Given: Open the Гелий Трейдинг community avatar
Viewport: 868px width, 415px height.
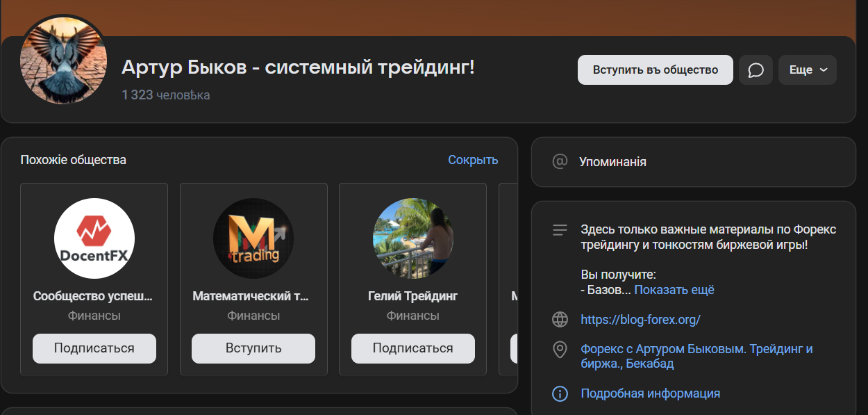Looking at the screenshot, I should click(412, 238).
